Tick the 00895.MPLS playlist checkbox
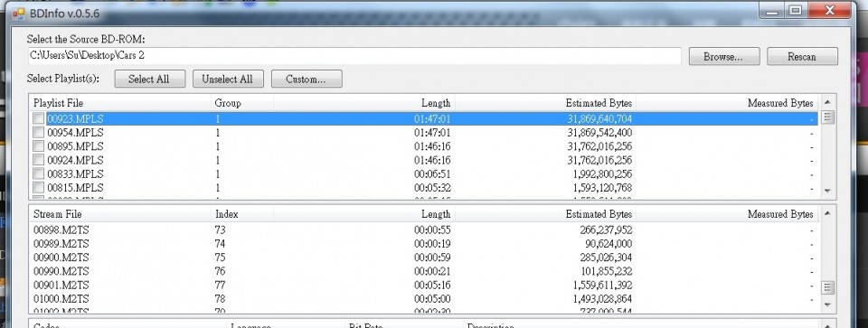Image resolution: width=868 pixels, height=328 pixels. [39, 146]
